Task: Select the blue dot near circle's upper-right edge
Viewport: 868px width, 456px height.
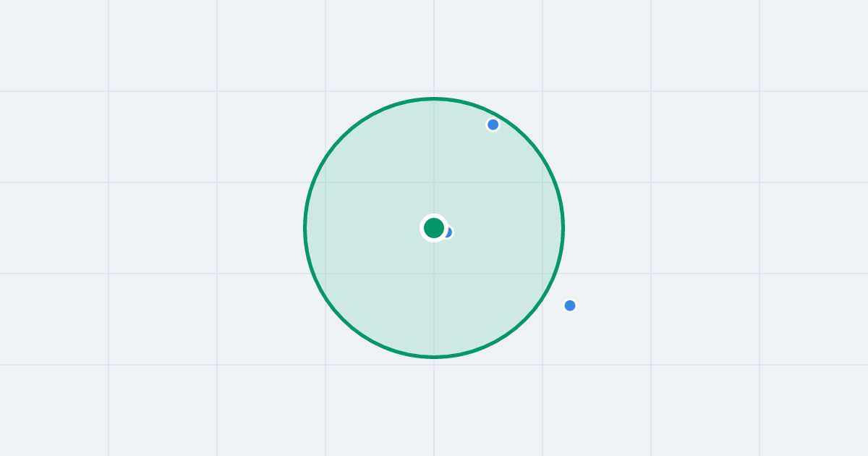Action: pyautogui.click(x=493, y=124)
